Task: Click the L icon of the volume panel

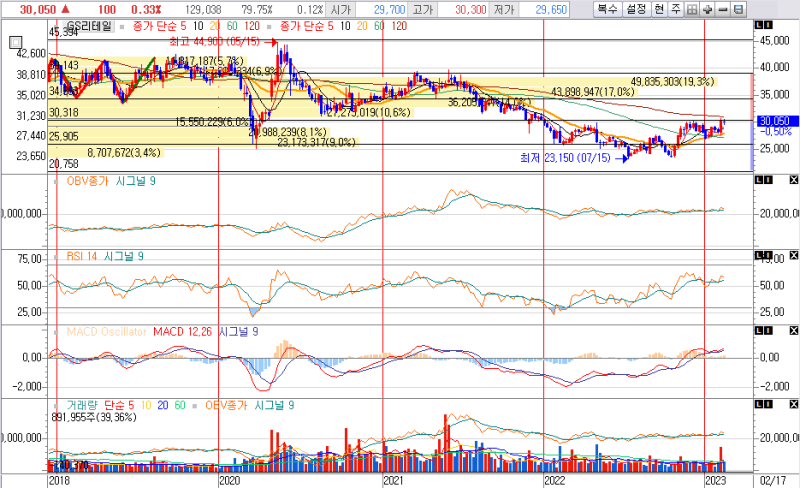Action: point(758,404)
